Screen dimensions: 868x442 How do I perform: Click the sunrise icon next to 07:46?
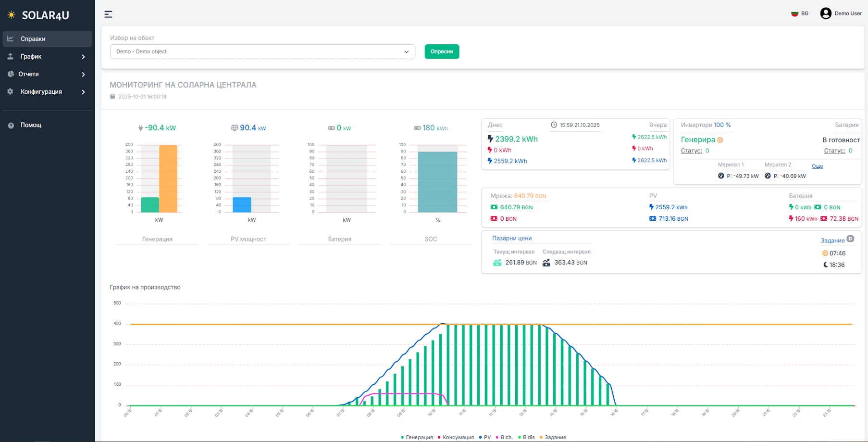pos(825,253)
